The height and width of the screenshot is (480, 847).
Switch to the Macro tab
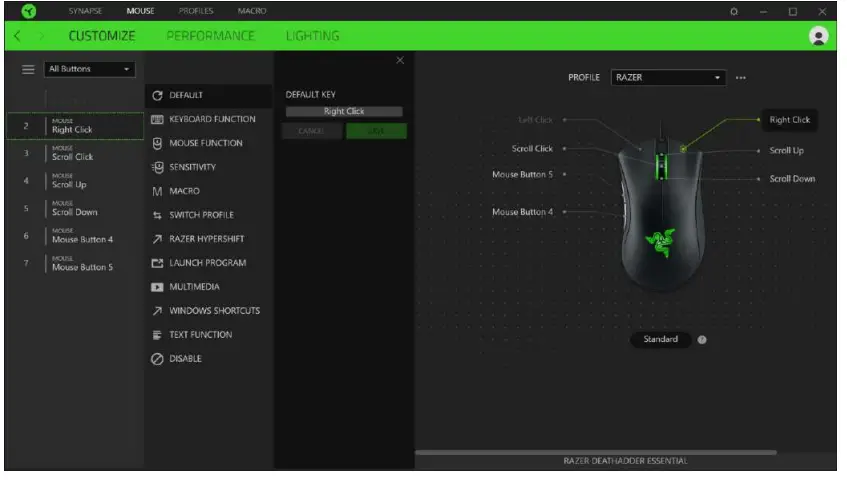(252, 11)
